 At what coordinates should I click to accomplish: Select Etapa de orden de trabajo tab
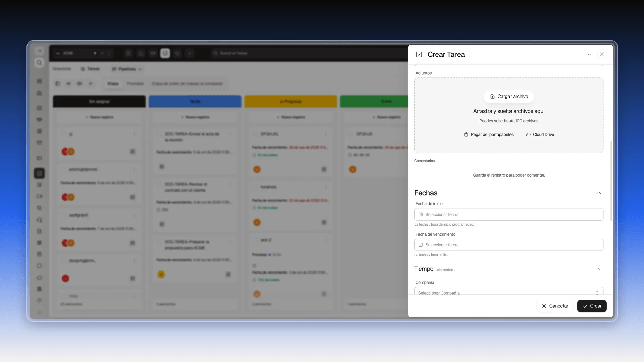tap(187, 84)
